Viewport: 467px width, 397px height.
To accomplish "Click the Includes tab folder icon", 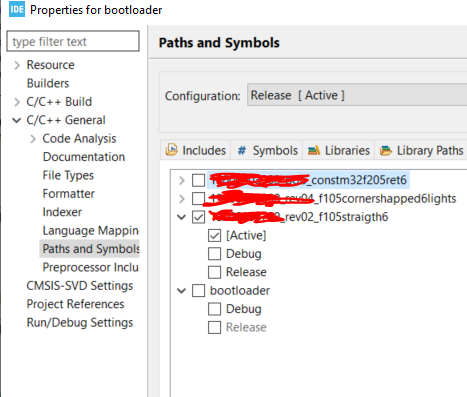I will [x=172, y=150].
